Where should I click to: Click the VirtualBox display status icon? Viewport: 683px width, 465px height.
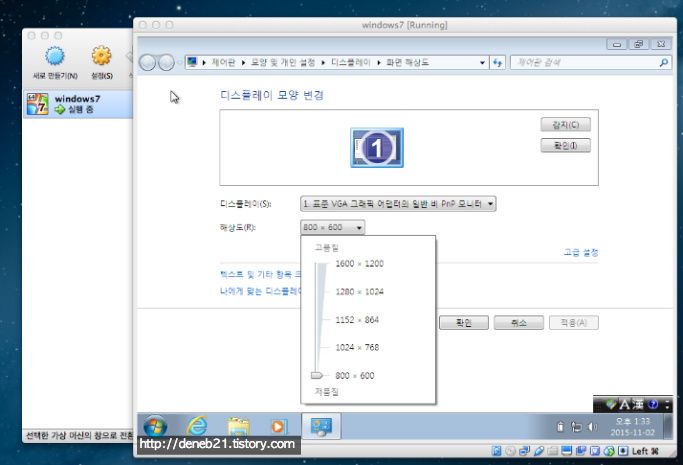coord(567,451)
